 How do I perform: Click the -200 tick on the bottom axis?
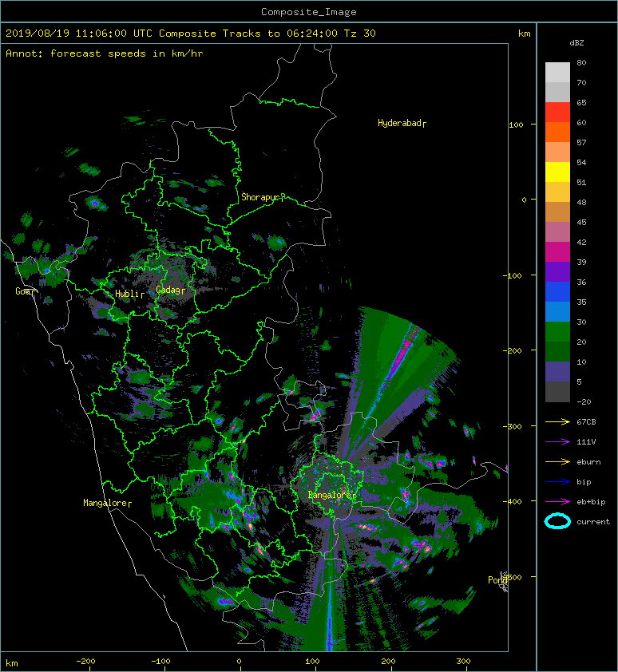click(x=85, y=662)
